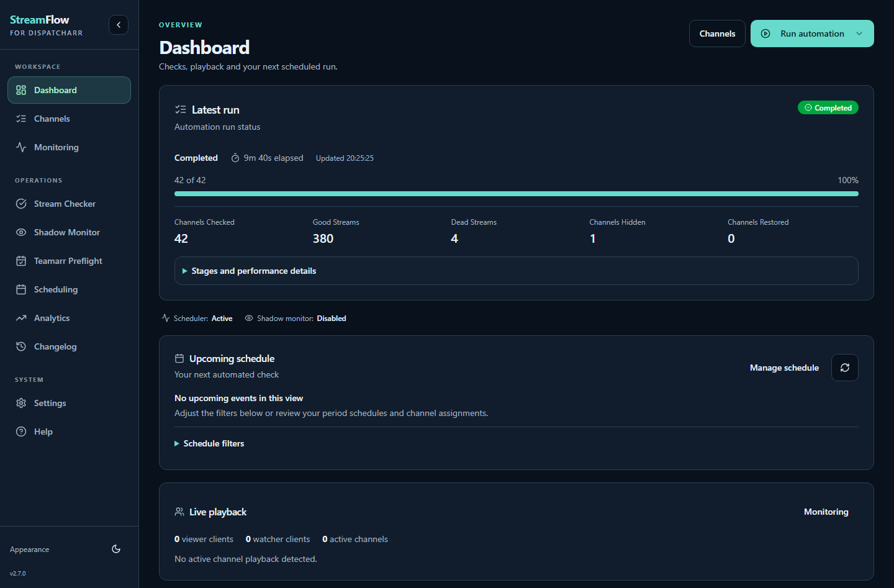Image resolution: width=894 pixels, height=588 pixels.
Task: Open Stream Checker in the sidebar
Action: pyautogui.click(x=69, y=204)
